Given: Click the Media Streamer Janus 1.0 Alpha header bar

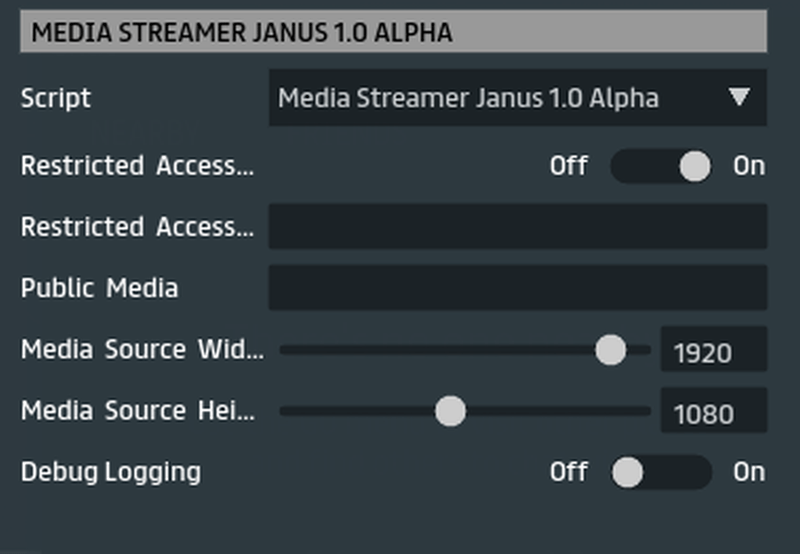Looking at the screenshot, I should [x=393, y=32].
